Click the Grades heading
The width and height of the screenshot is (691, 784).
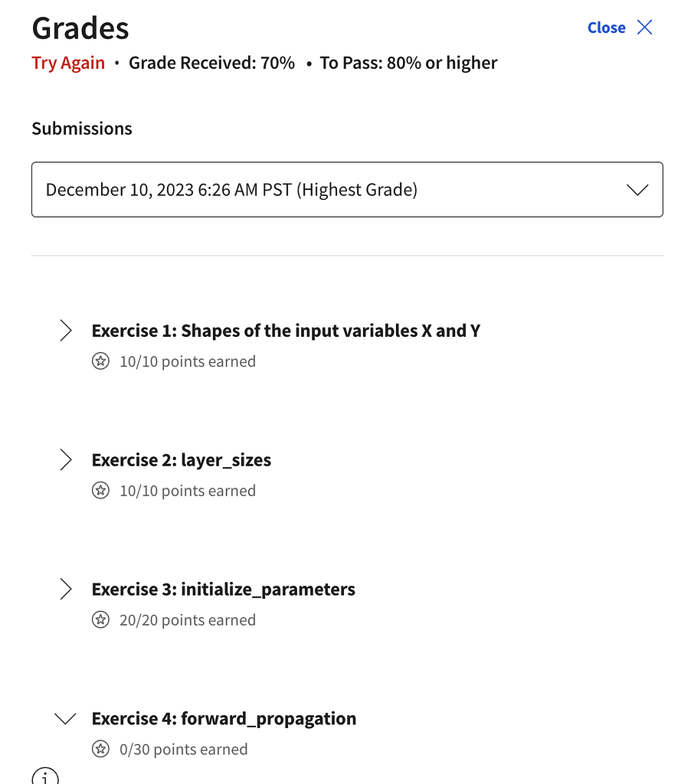tap(80, 28)
